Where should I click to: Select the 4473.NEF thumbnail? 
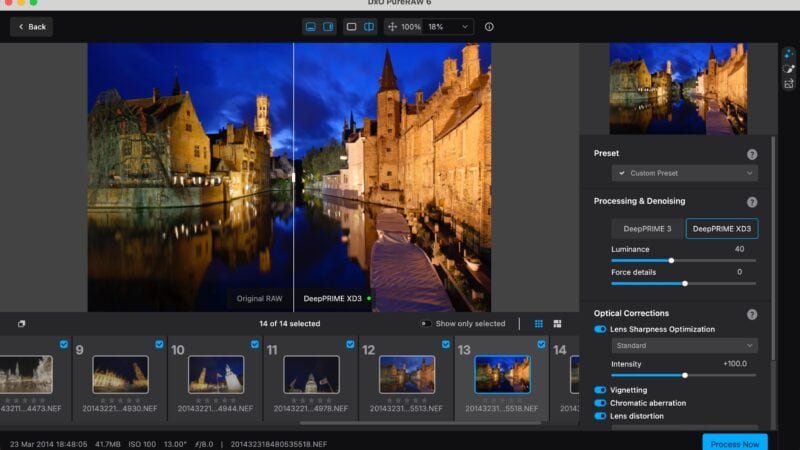pos(26,374)
